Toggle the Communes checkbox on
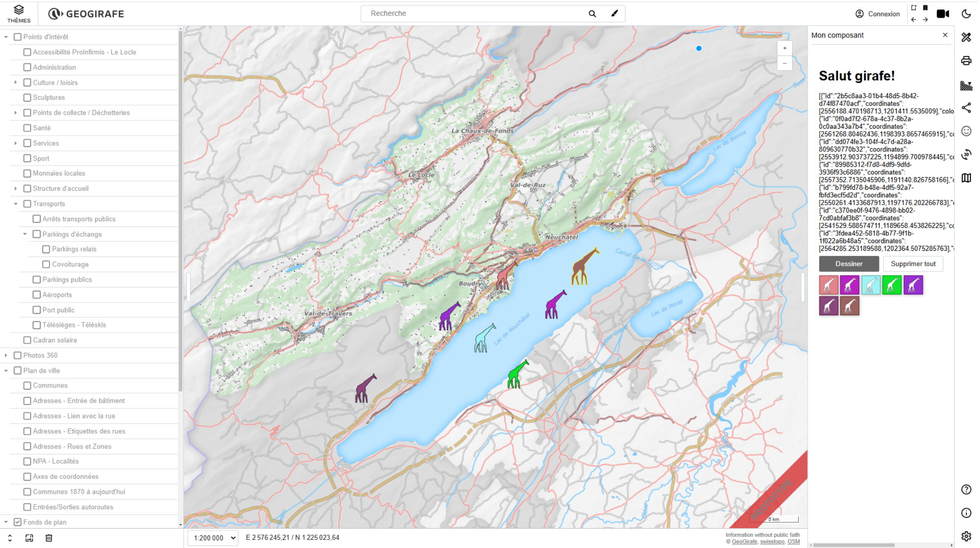980x548 pixels. [x=27, y=385]
